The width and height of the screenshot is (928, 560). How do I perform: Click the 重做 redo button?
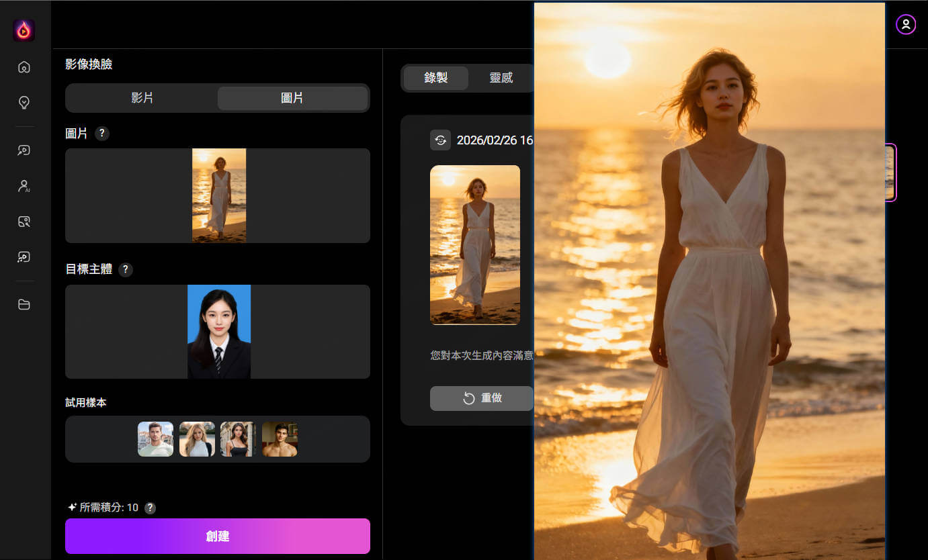click(x=481, y=398)
